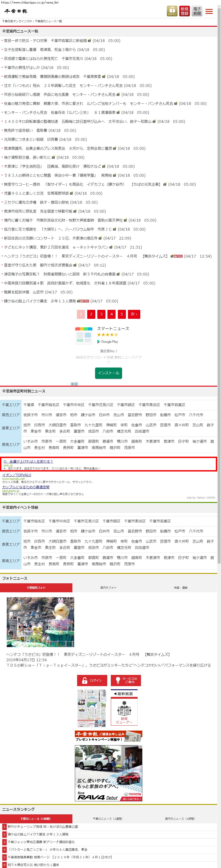221x868 pixels.
Task: Click the red ログイン button with lock
Action: coord(92,680)
